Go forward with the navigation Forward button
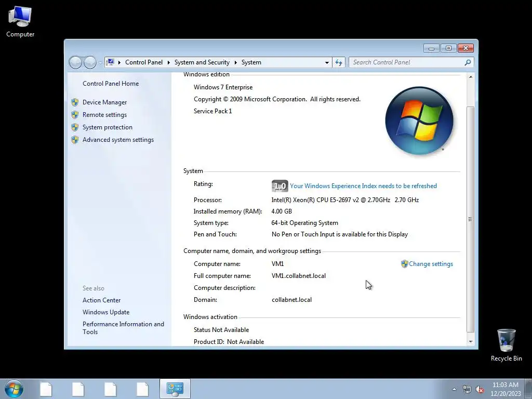The image size is (532, 399). pos(90,62)
